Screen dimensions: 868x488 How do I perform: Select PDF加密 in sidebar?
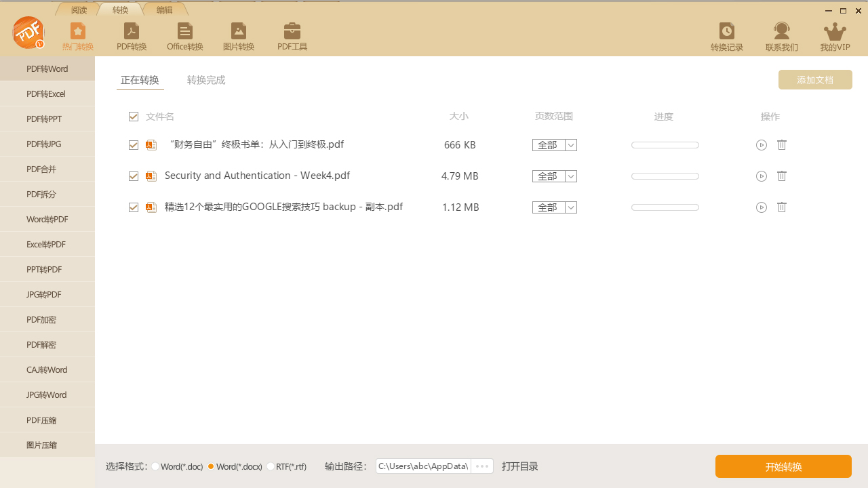point(47,319)
